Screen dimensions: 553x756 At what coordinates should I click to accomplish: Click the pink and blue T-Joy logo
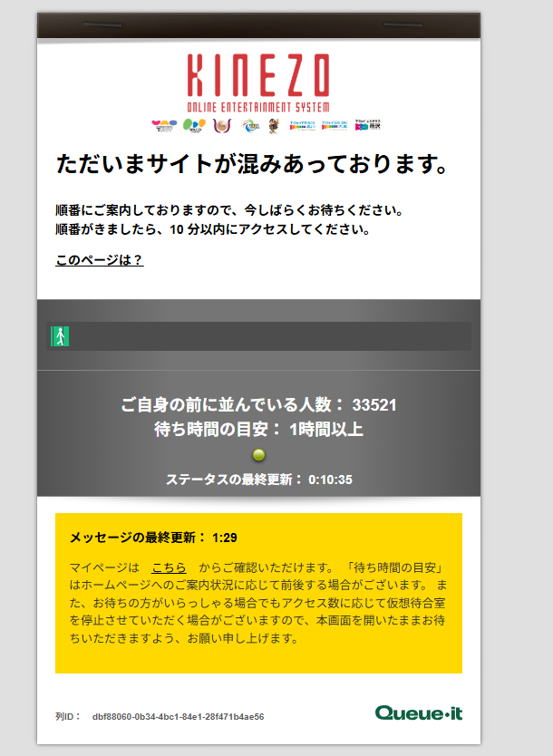tap(164, 126)
